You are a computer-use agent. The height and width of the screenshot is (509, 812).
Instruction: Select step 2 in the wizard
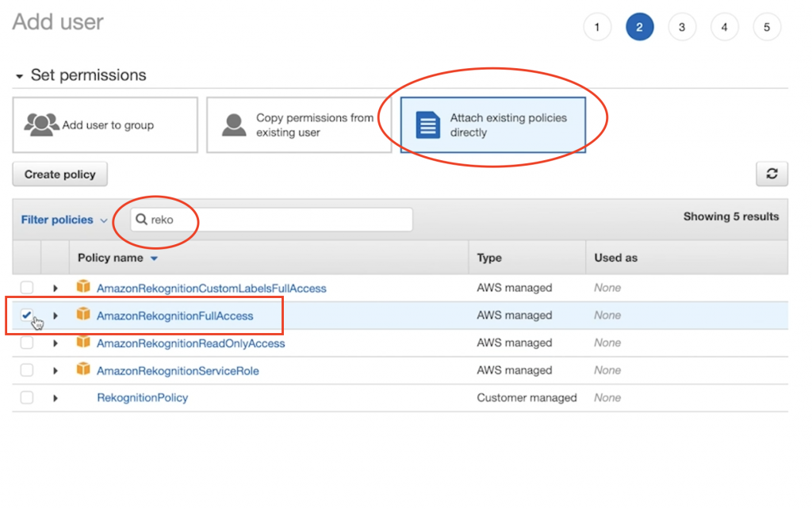click(640, 27)
